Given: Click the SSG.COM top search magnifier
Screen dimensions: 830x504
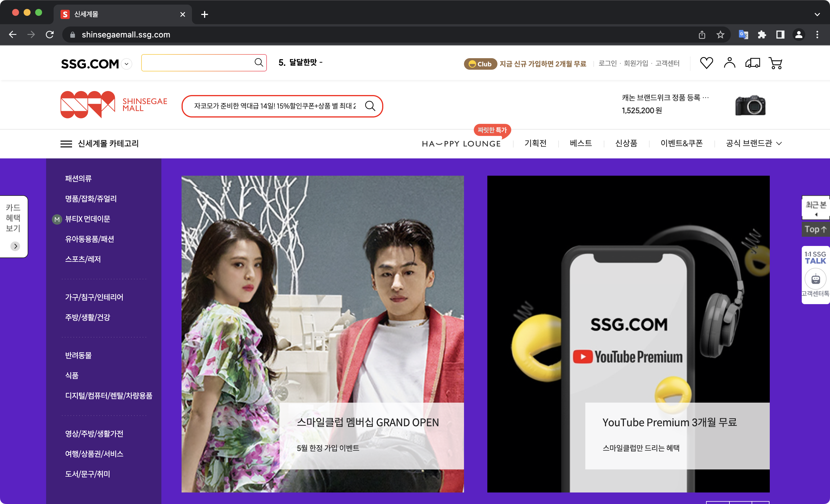Looking at the screenshot, I should click(x=258, y=62).
